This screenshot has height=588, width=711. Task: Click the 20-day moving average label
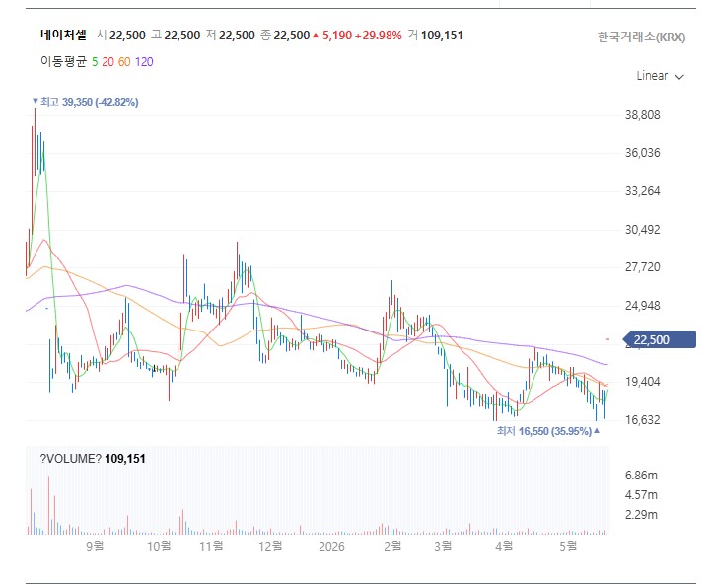click(107, 62)
